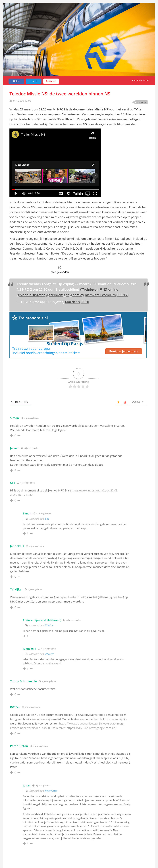Upvote Simon's first comment with plus

pos(11,435)
